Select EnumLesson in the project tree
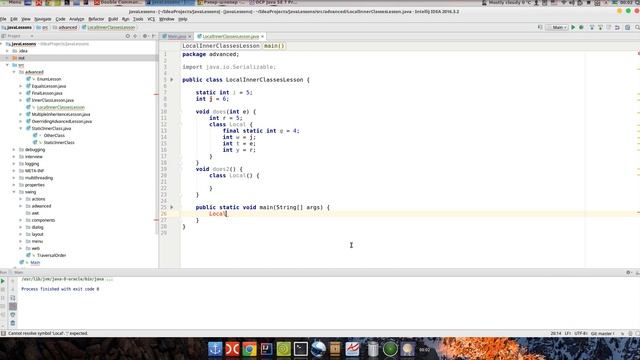This screenshot has height=360, width=640. pos(49,79)
